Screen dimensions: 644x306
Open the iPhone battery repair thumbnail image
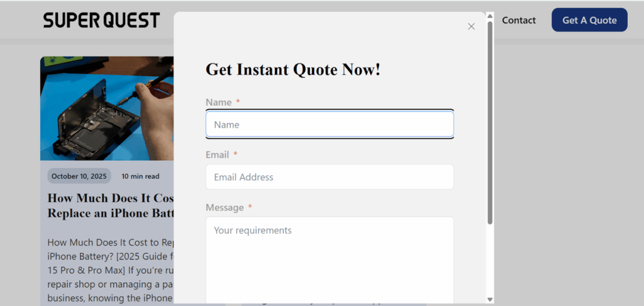[107, 108]
